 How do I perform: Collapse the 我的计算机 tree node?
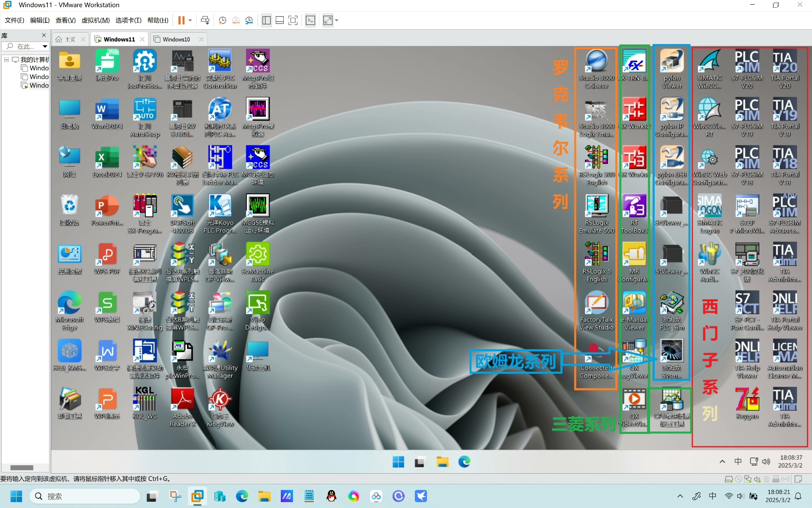tap(7, 60)
